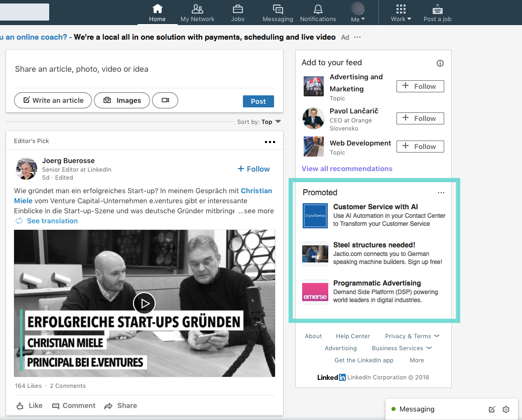Comment on the post
Screen dimensions: 522x420
pos(74,405)
